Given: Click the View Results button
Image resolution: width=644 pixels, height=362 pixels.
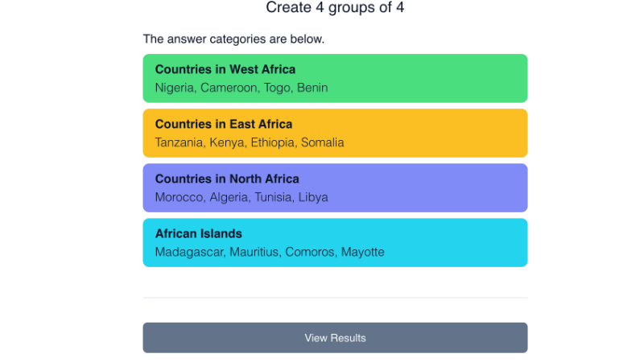Looking at the screenshot, I should (335, 338).
